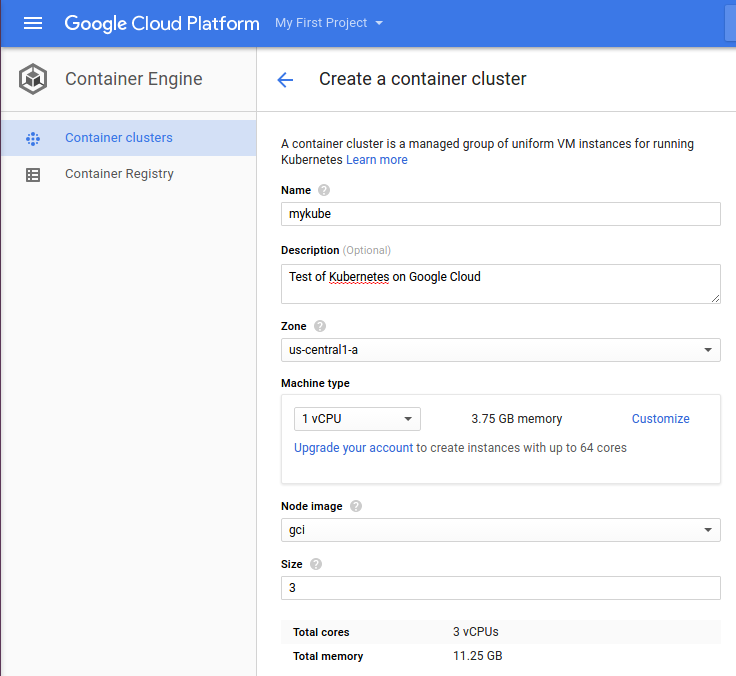The width and height of the screenshot is (736, 676).
Task: Grab the Description resize handle
Action: 715,299
